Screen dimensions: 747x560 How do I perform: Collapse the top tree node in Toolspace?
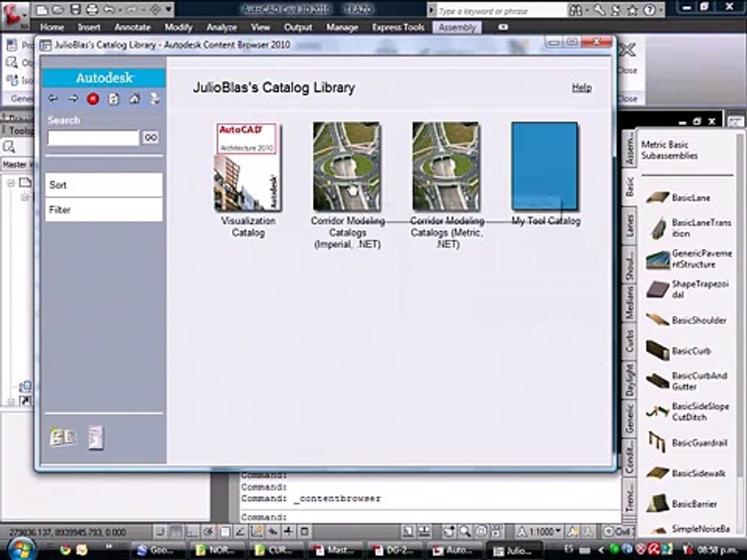point(11,183)
